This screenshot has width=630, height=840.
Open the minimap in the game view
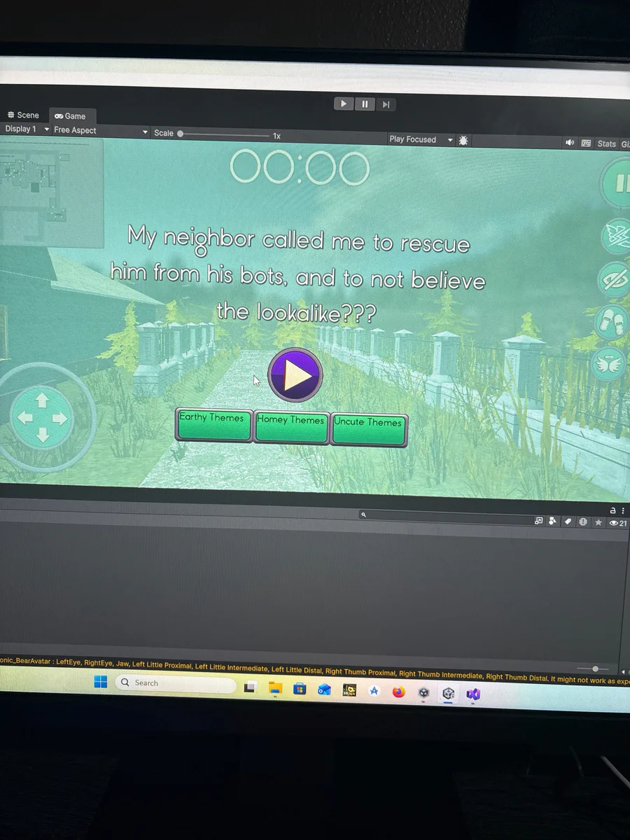tap(51, 191)
